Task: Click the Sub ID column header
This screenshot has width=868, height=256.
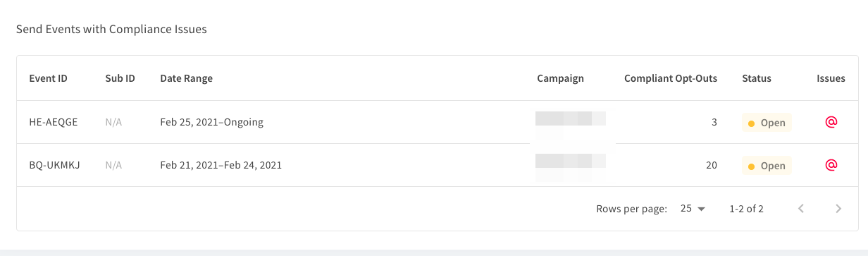Action: [120, 78]
